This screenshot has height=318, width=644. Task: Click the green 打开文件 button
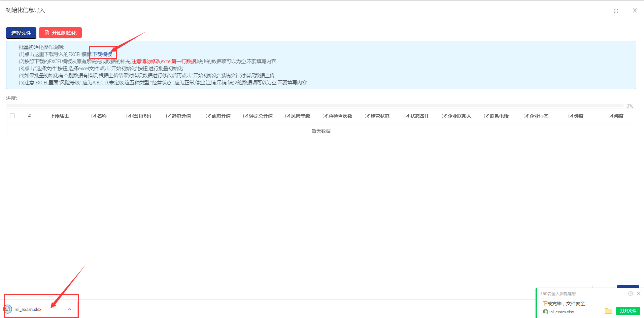[628, 311]
